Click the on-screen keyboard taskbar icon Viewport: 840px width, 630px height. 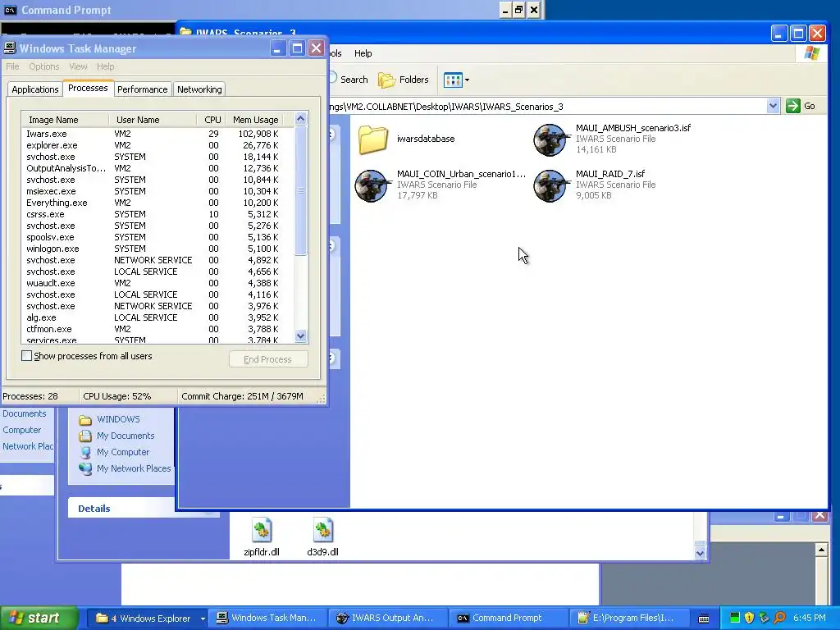tap(704, 619)
